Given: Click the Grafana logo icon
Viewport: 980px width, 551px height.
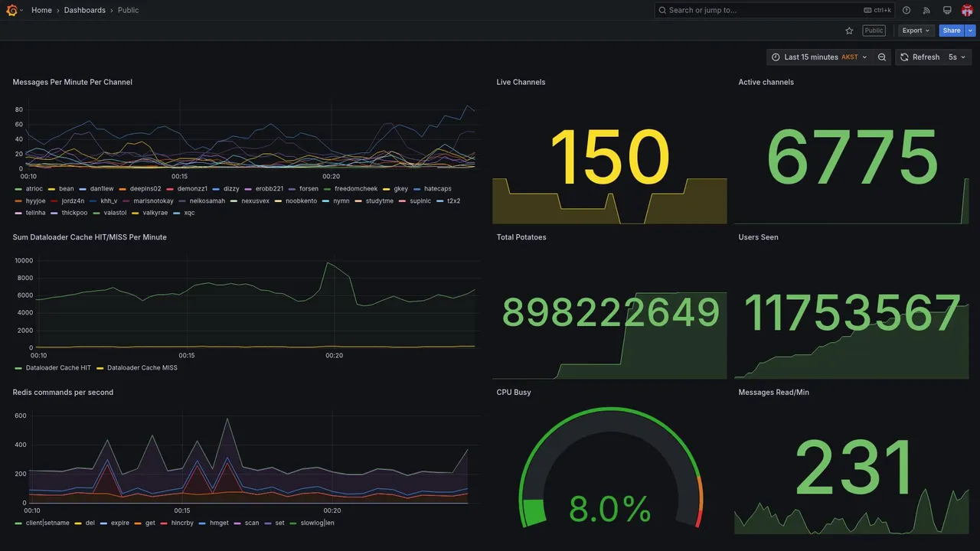Looking at the screenshot, I should (x=11, y=10).
